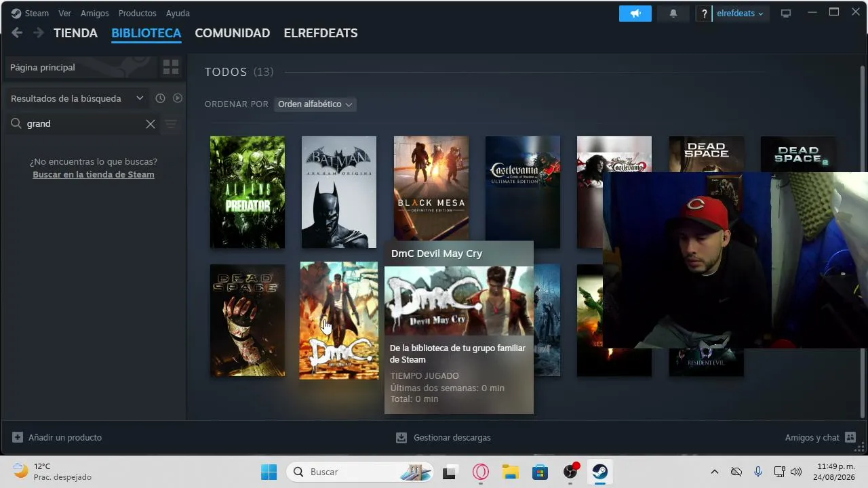Open the Windows Start menu
Image resolution: width=868 pixels, height=488 pixels.
[269, 472]
